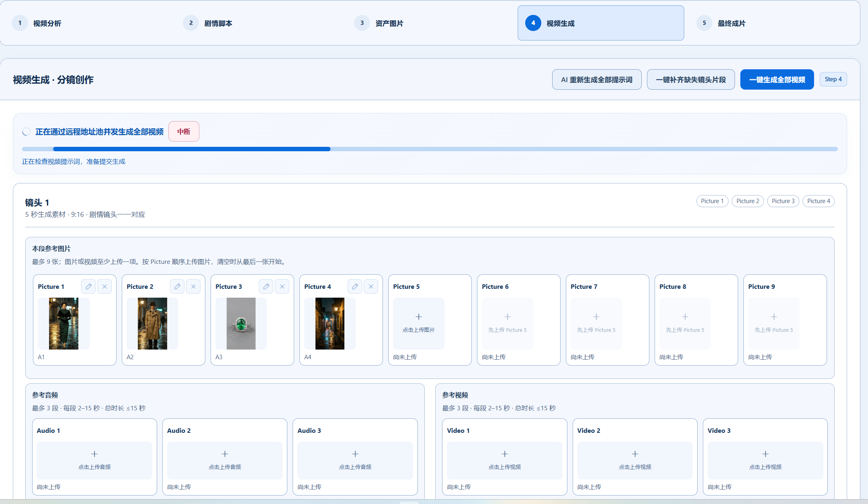This screenshot has width=868, height=504.
Task: Click the Audio 2 upload plus area
Action: coord(225,460)
